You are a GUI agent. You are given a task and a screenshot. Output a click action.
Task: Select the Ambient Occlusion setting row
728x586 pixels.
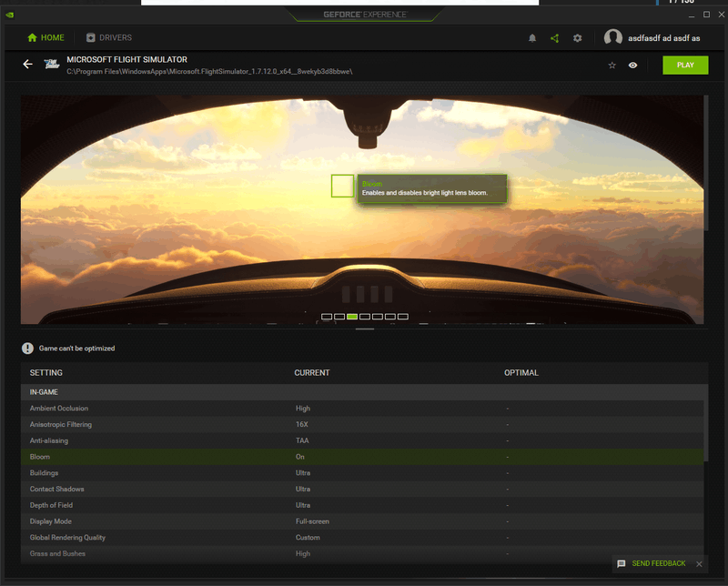tap(362, 409)
